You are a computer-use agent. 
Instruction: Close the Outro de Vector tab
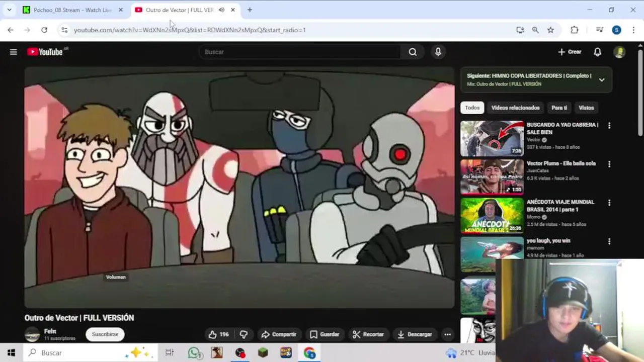[232, 10]
